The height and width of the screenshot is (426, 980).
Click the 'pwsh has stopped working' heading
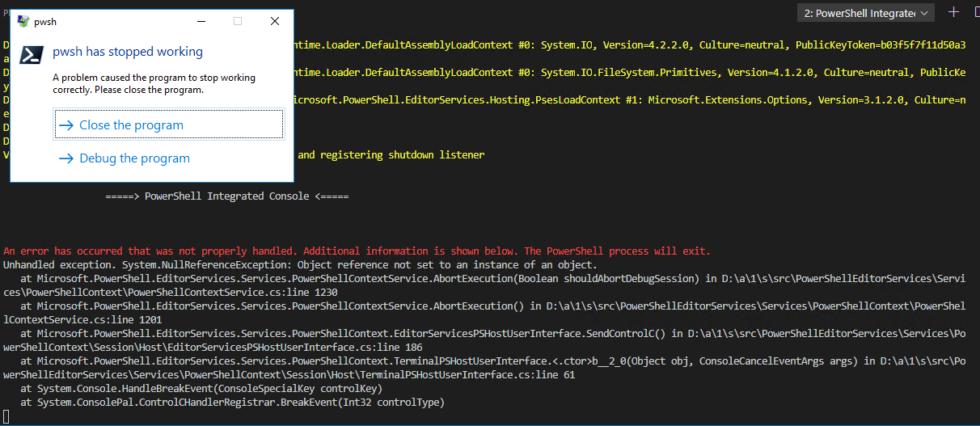point(128,52)
